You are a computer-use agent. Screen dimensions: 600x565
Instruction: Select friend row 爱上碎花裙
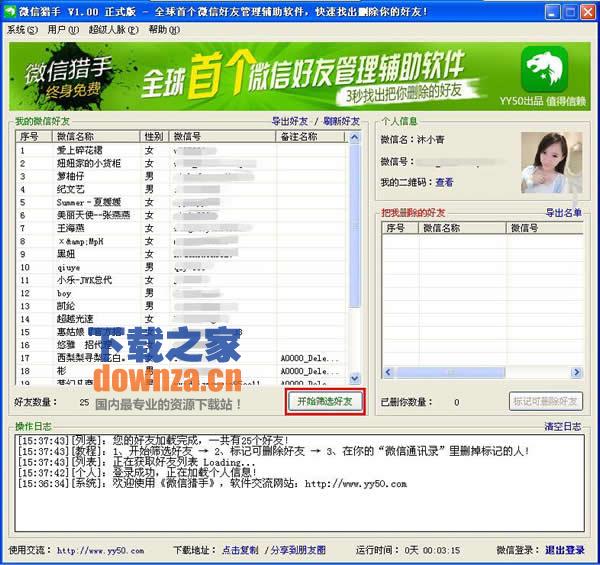pos(181,150)
